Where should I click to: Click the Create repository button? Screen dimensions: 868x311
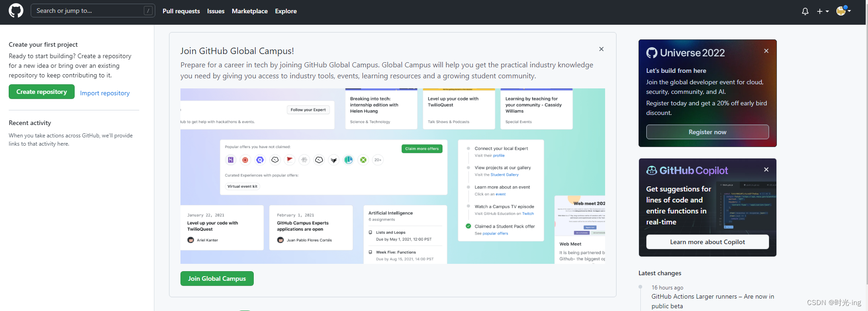click(42, 92)
